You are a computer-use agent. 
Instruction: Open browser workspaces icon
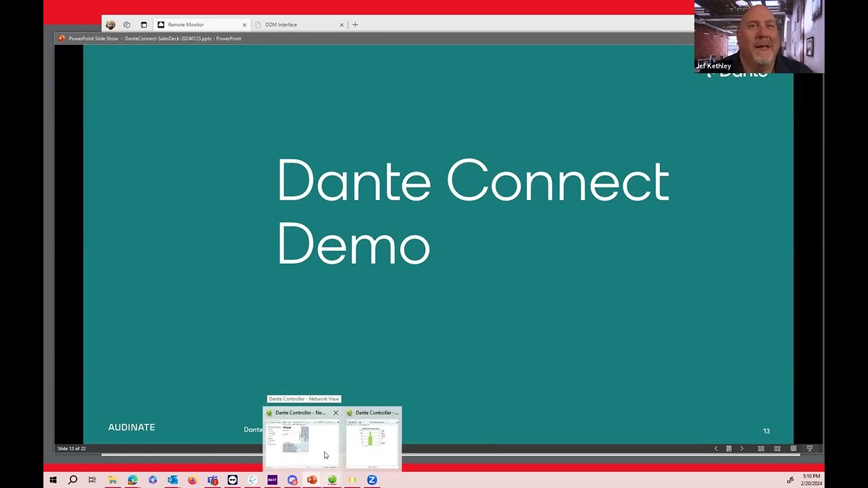(127, 25)
